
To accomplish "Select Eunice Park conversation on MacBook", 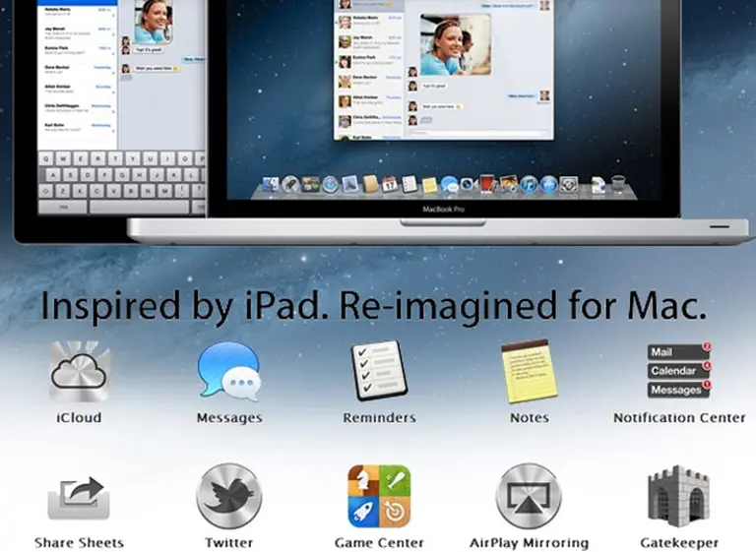I will (x=370, y=61).
